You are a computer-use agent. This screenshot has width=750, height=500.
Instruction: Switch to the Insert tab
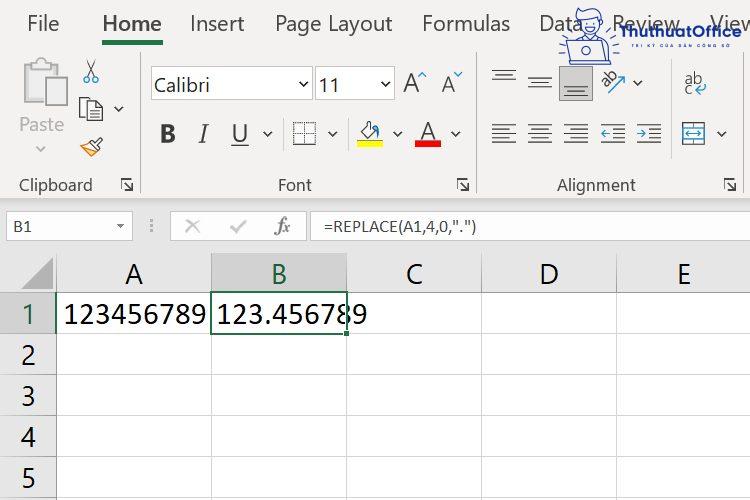[217, 23]
